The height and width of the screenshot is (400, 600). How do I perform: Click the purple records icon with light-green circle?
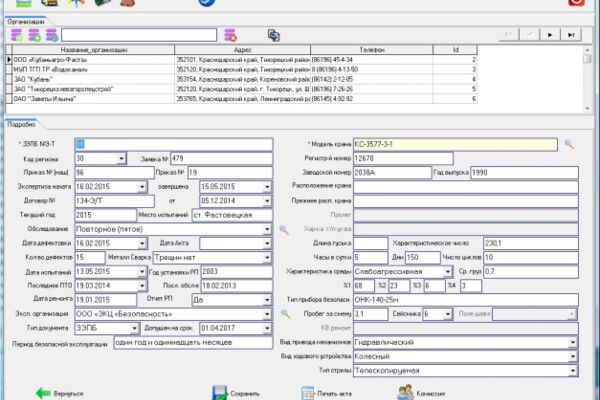[16, 35]
